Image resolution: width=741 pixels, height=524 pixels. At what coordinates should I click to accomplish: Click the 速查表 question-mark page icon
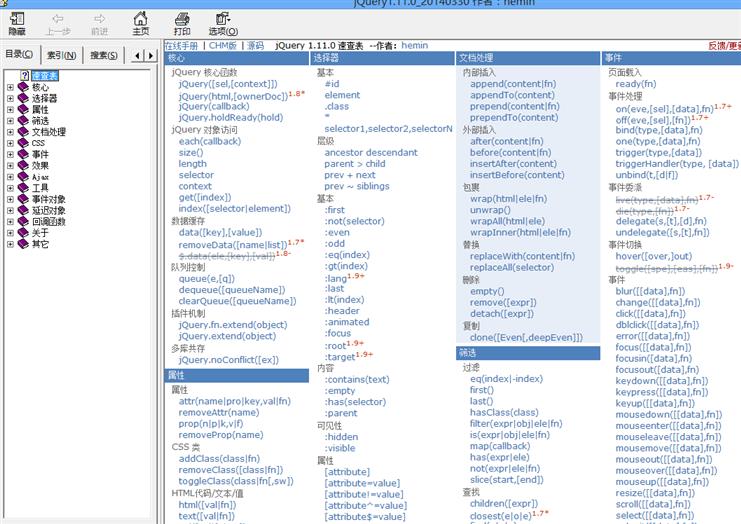tap(23, 76)
